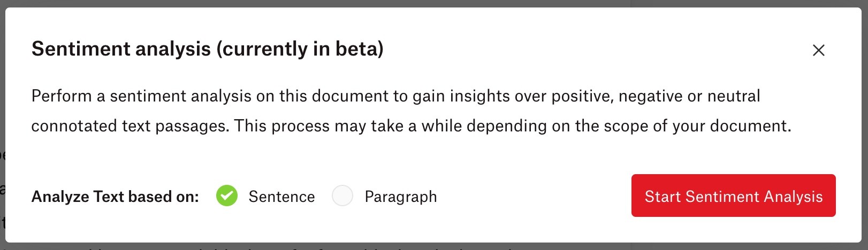Click the dimmed backdrop below the dialog
The width and height of the screenshot is (868, 250).
(x=434, y=247)
